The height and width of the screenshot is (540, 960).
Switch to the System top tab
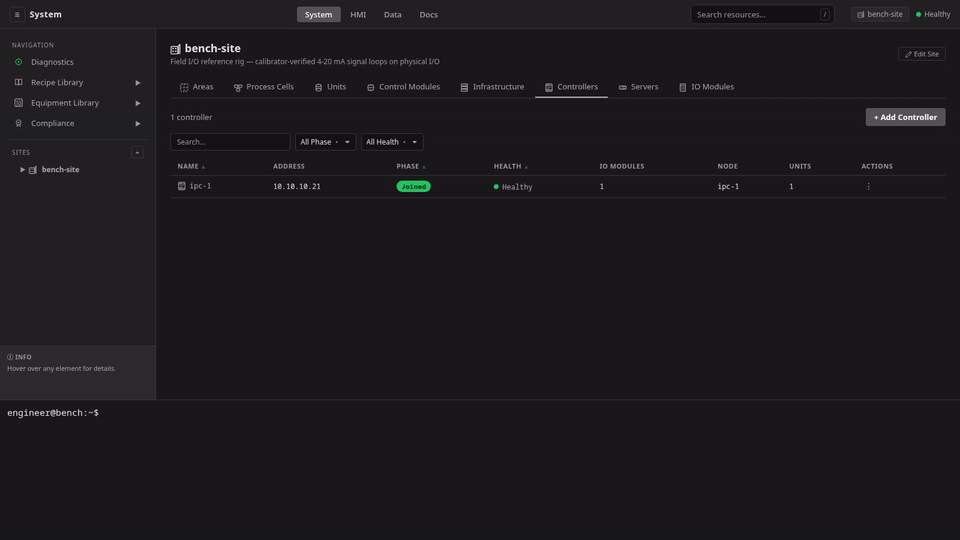tap(318, 14)
